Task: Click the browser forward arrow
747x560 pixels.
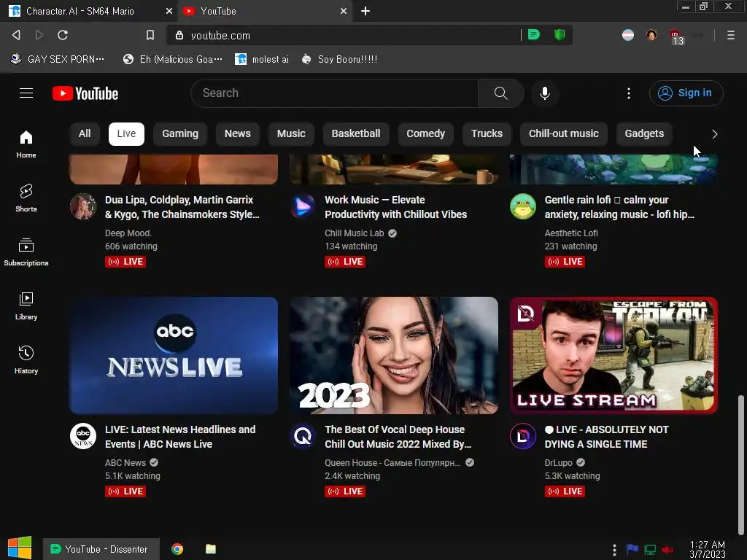Action: click(39, 35)
